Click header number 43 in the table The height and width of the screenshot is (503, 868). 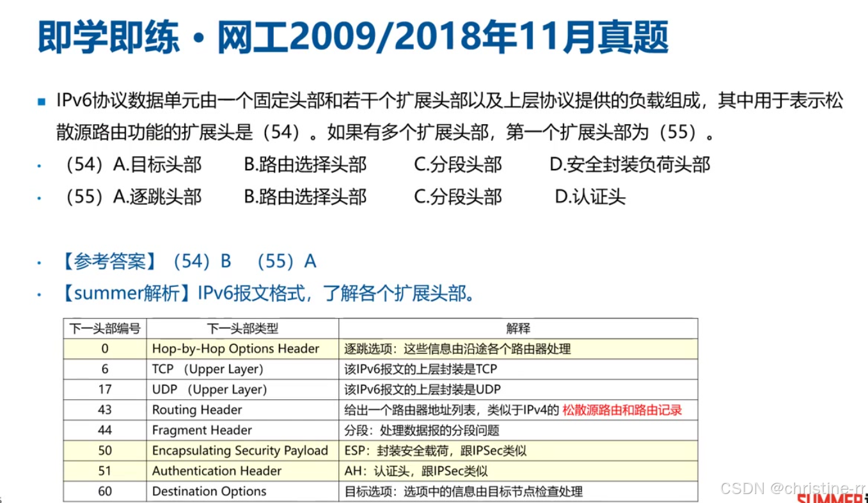pyautogui.click(x=105, y=410)
